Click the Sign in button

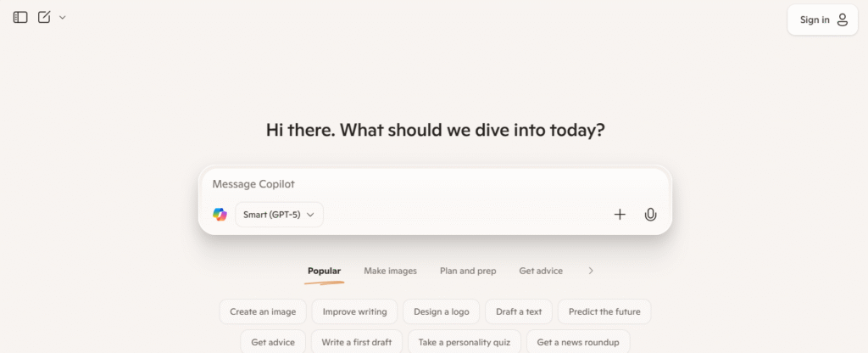823,20
